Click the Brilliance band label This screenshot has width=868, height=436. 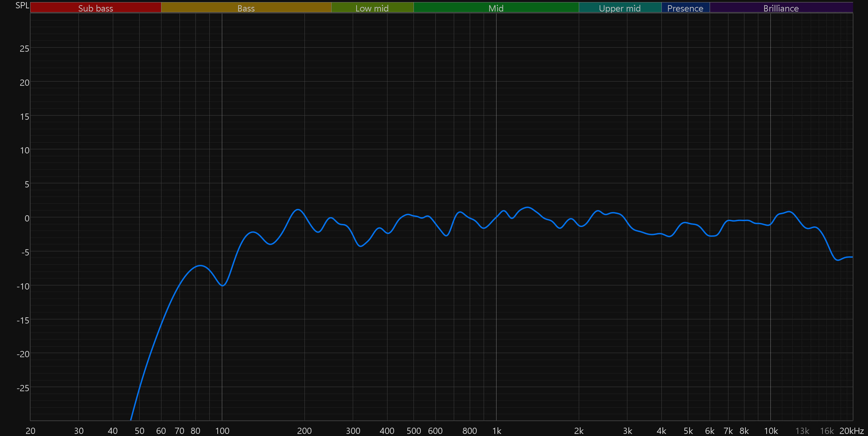tap(781, 8)
